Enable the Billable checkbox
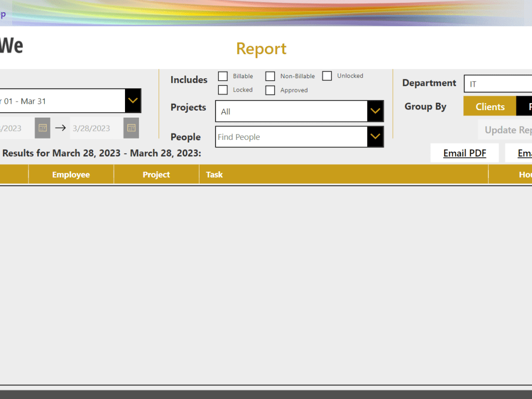 (222, 76)
